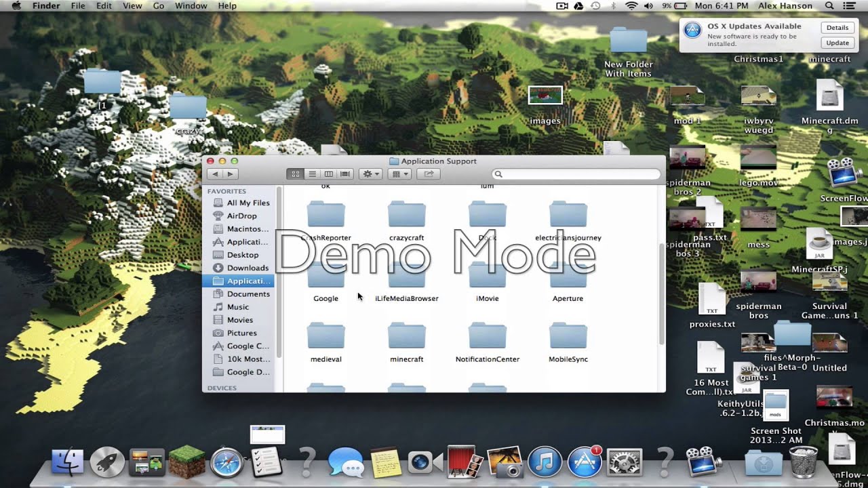Select the lego.mov file on desktop
The width and height of the screenshot is (868, 488).
(758, 158)
